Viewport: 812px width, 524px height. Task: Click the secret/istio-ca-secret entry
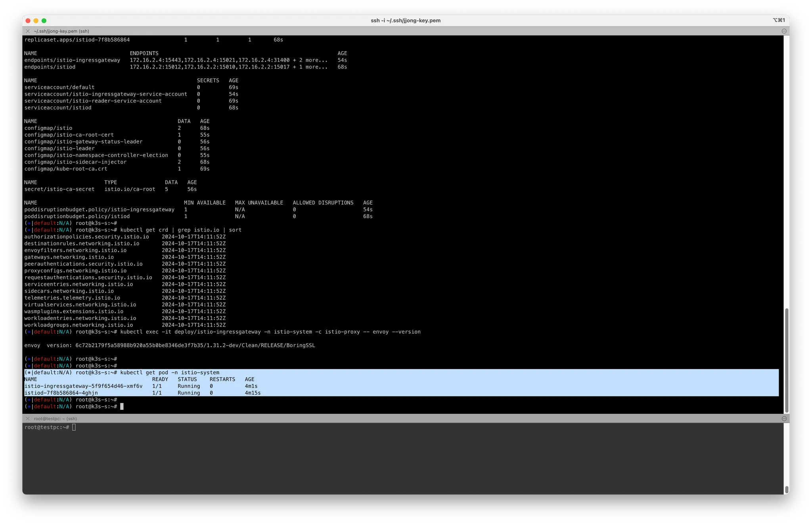[x=59, y=189]
